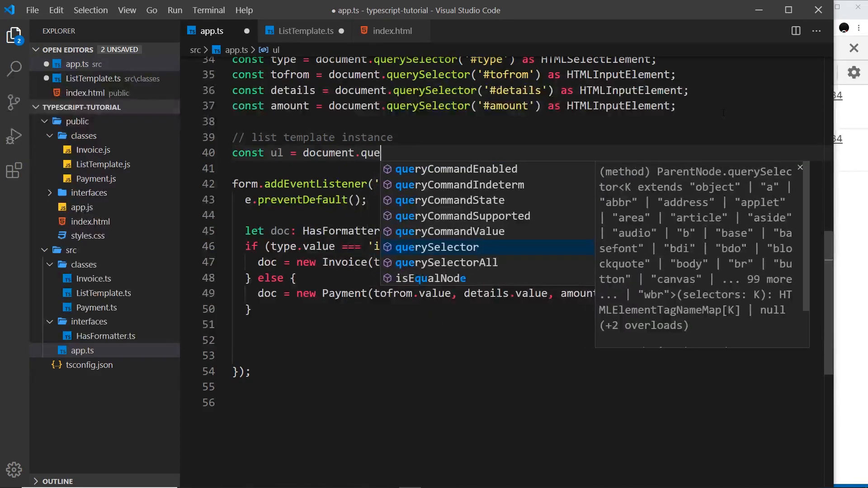The height and width of the screenshot is (488, 868).
Task: Switch to the index.html tab
Action: coord(392,31)
